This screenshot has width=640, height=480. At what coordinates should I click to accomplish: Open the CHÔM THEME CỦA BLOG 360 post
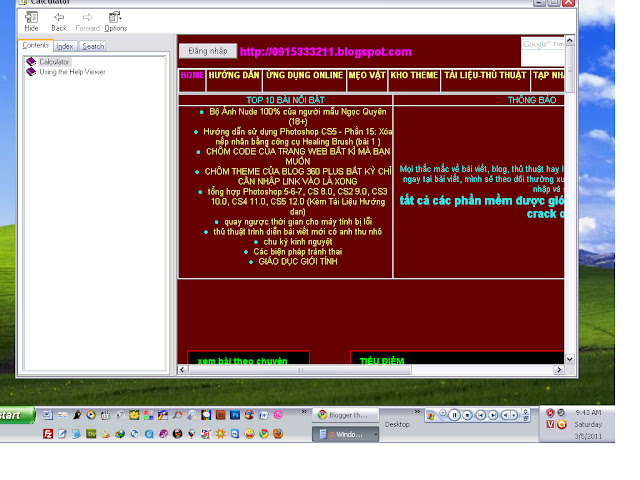(x=298, y=176)
